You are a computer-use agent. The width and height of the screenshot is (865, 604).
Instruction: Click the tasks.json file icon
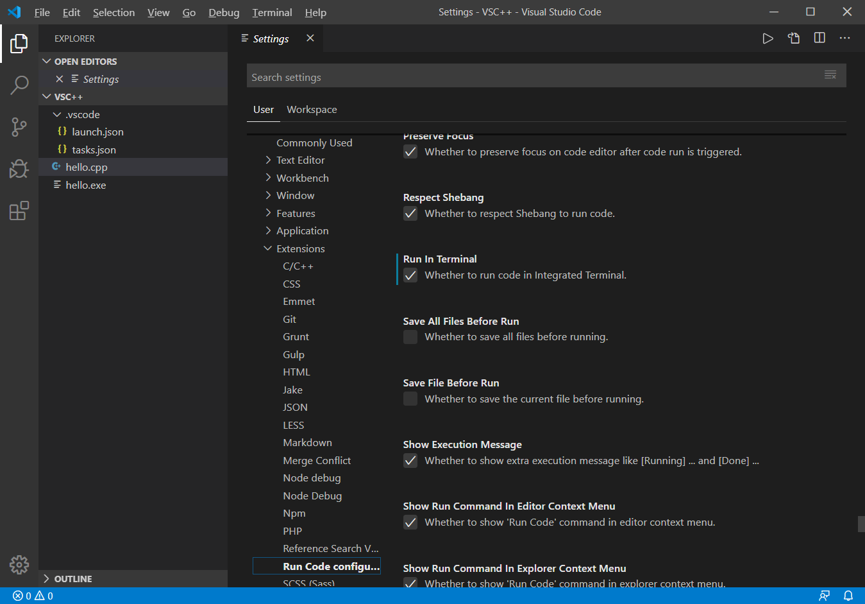tap(62, 149)
